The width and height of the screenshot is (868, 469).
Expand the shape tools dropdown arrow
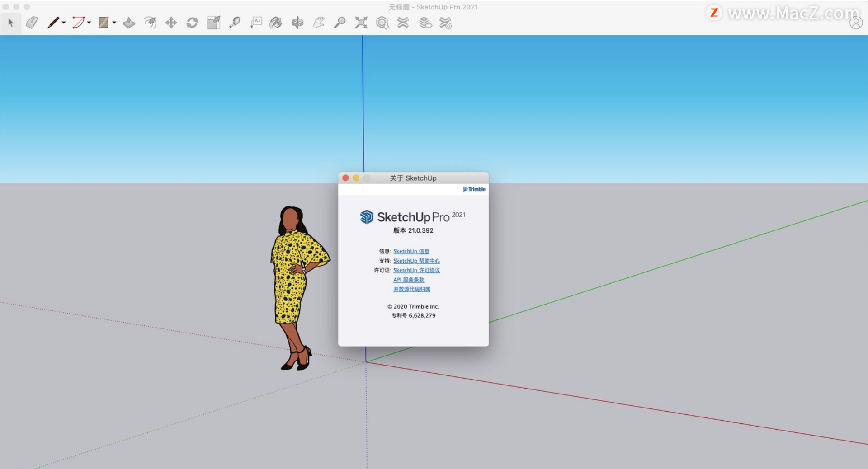point(114,23)
